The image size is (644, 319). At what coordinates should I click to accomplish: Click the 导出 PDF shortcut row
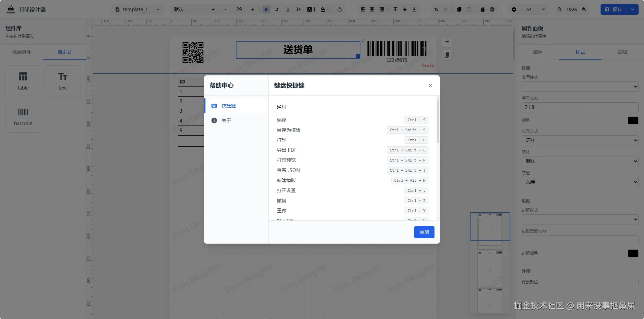352,150
